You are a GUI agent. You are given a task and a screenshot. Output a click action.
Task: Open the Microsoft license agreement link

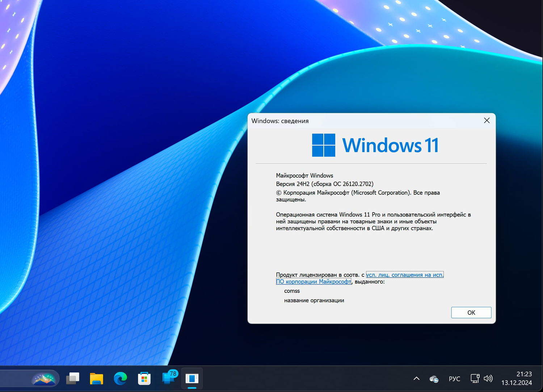404,275
